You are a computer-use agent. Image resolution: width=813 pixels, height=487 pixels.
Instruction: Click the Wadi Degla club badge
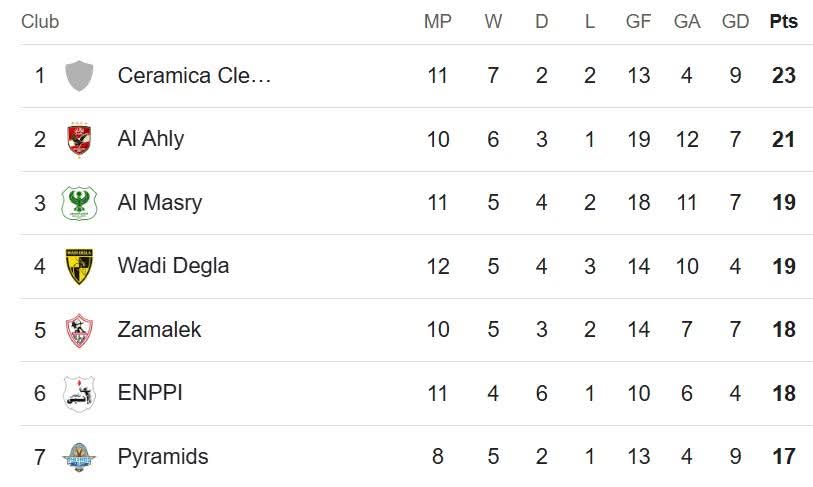coord(79,266)
